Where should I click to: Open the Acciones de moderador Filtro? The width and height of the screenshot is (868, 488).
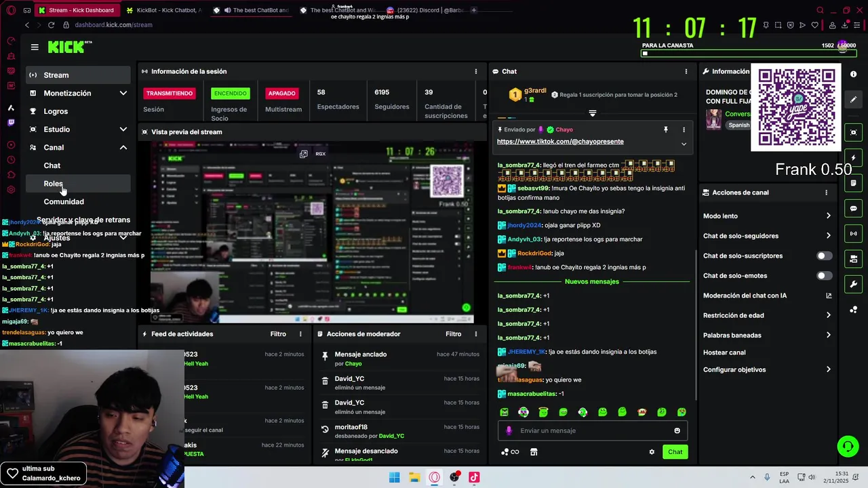[x=453, y=333]
